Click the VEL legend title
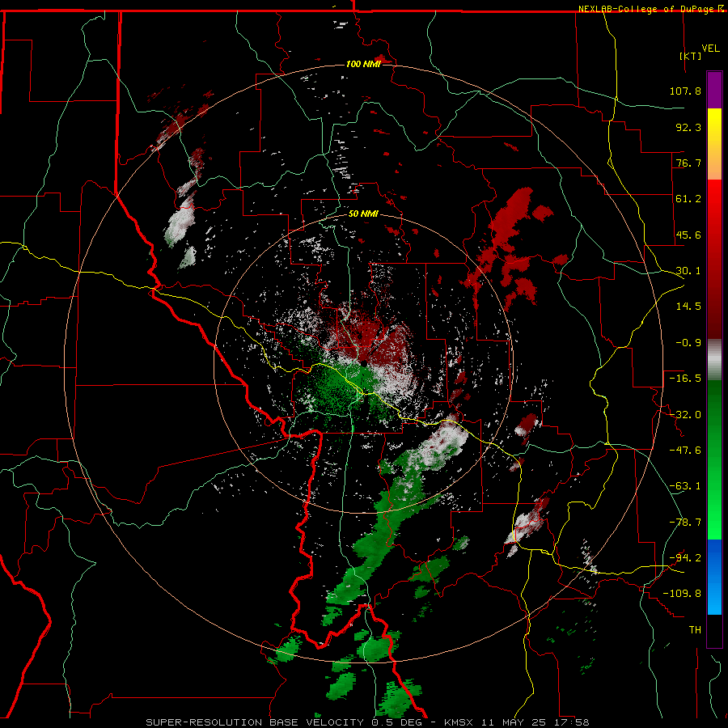This screenshot has width=728, height=728. [710, 49]
